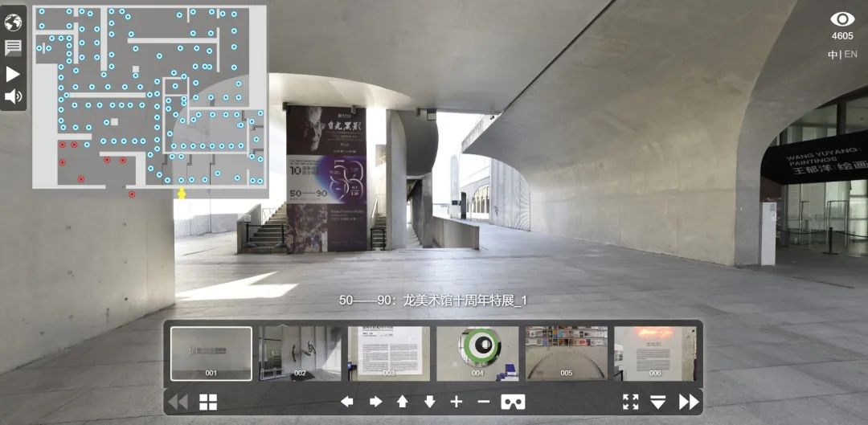Select thumbnail 001
The height and width of the screenshot is (425, 868).
tap(211, 353)
